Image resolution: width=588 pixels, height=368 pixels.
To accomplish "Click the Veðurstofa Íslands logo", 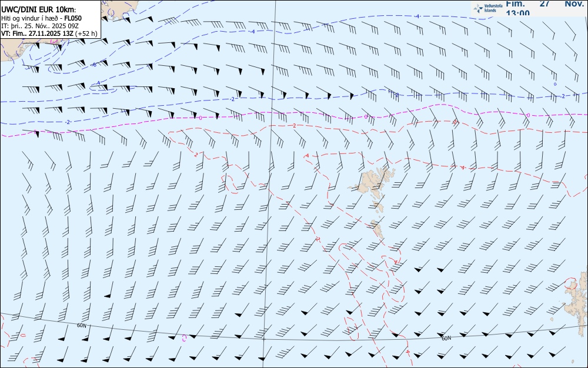I will tap(487, 8).
